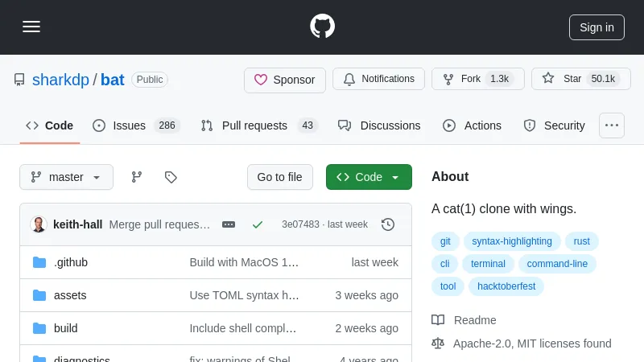Star the bat repository
The width and height of the screenshot is (644, 362).
580,79
